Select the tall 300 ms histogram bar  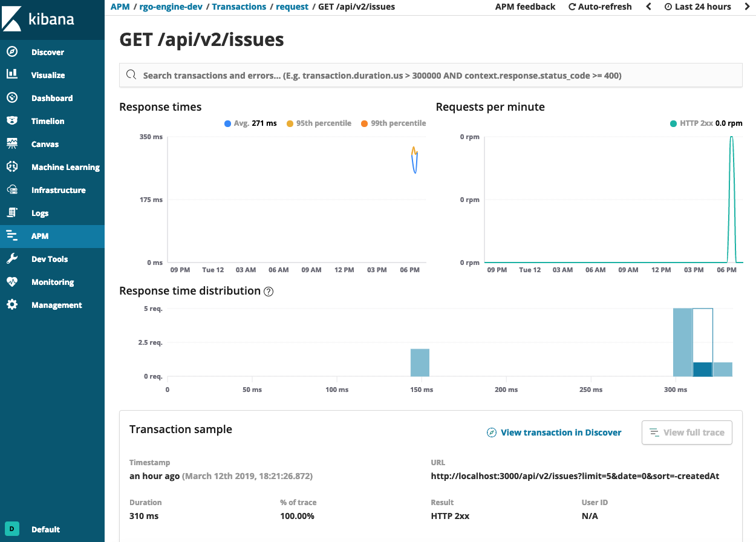click(x=683, y=342)
